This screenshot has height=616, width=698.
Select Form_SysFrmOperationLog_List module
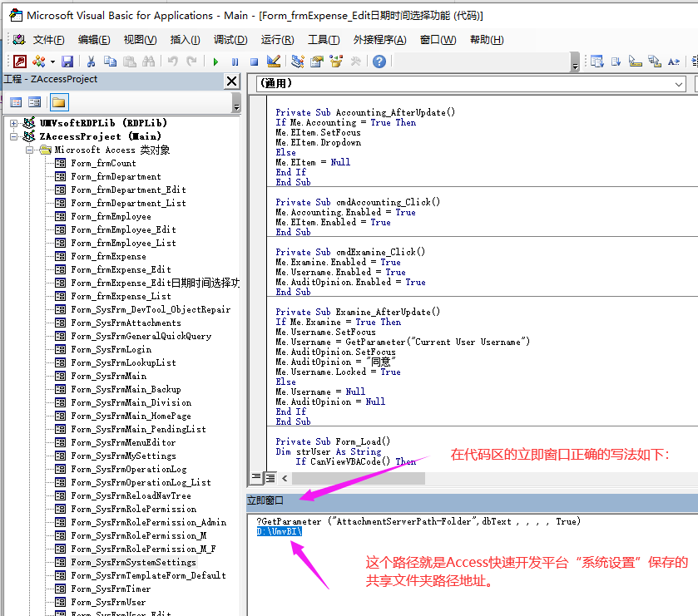coord(141,482)
